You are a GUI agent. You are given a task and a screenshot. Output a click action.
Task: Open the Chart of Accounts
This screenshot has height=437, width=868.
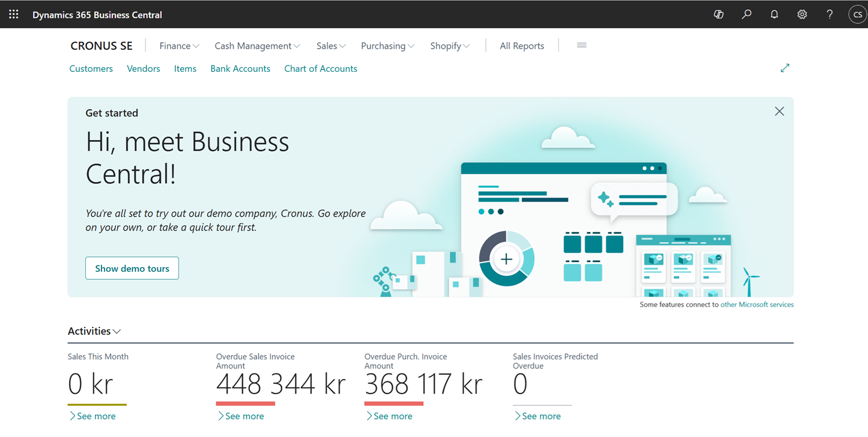point(321,68)
